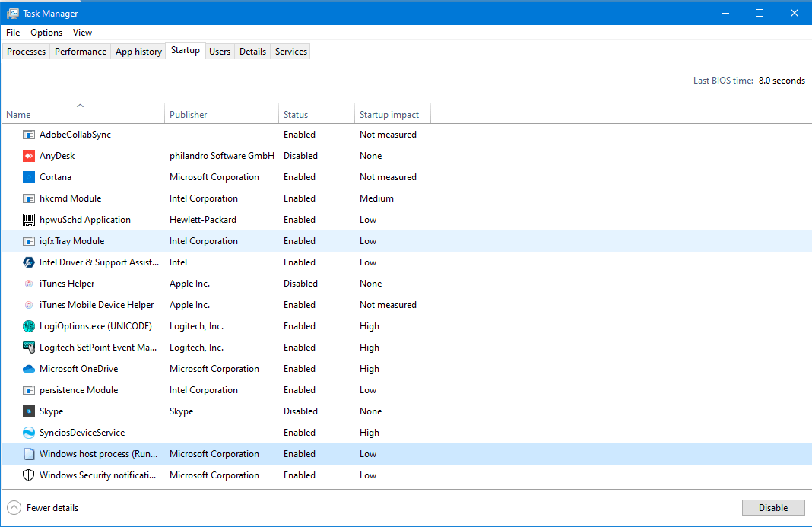The height and width of the screenshot is (527, 812).
Task: Sort by Startup impact column header
Action: pyautogui.click(x=389, y=115)
